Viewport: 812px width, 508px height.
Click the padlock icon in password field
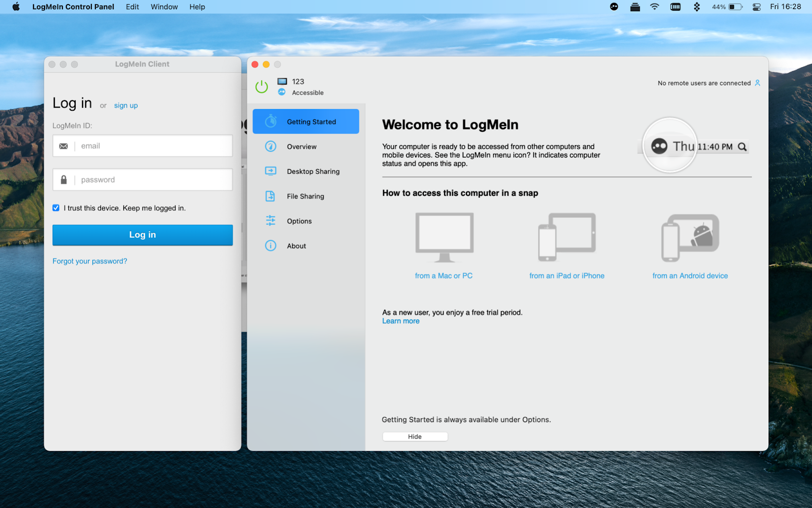pos(63,180)
